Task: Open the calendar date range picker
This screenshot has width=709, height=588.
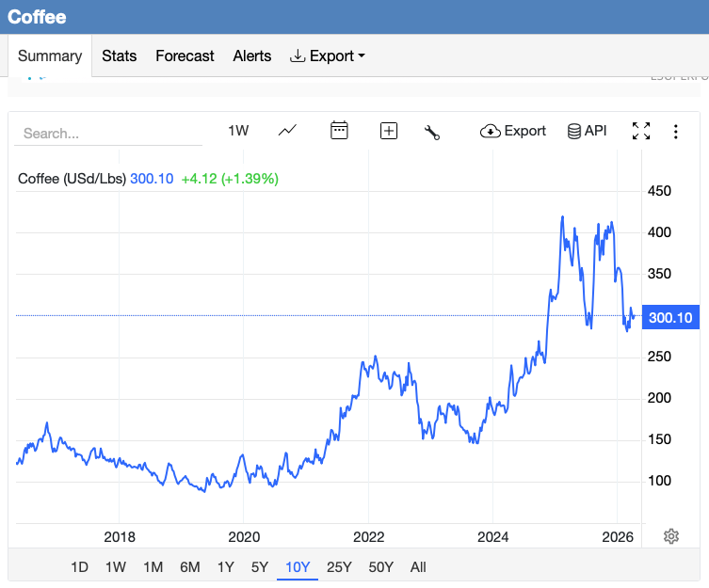Action: [339, 131]
